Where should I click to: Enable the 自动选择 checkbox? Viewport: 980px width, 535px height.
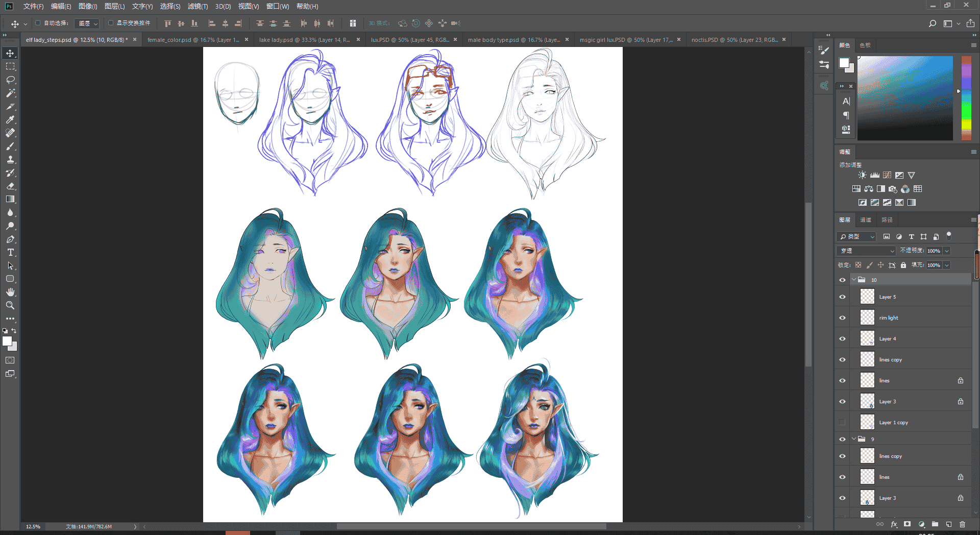pos(38,23)
